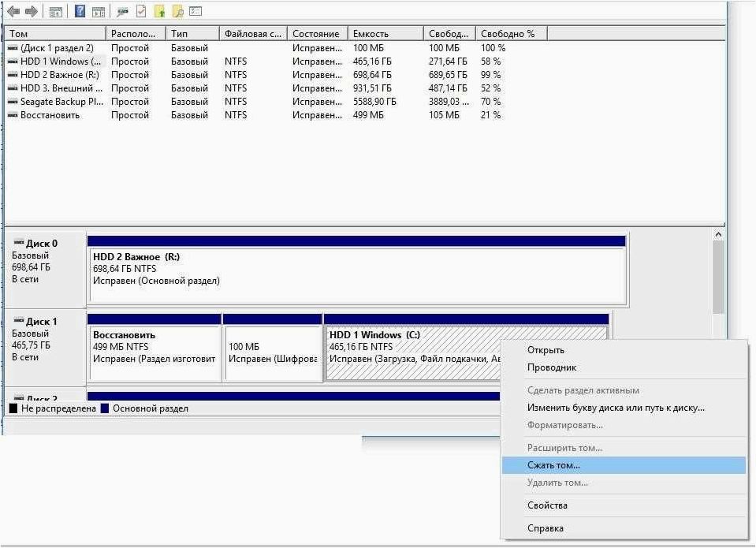Sort by the Состояние column header
Screen dimensions: 756x548
[x=317, y=34]
